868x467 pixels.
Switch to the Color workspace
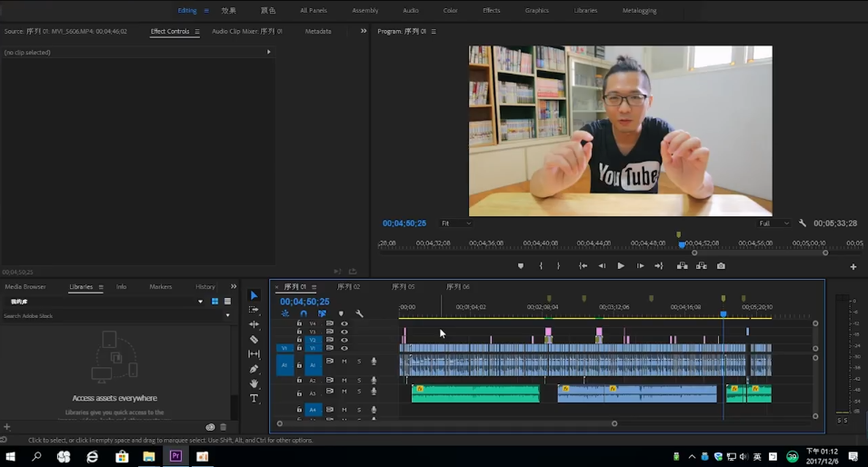pyautogui.click(x=450, y=11)
